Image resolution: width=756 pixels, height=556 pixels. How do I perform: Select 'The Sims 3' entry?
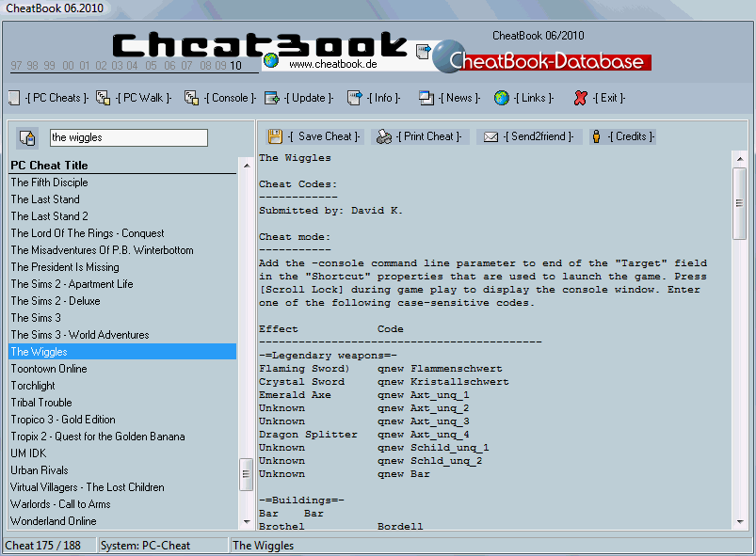point(36,318)
